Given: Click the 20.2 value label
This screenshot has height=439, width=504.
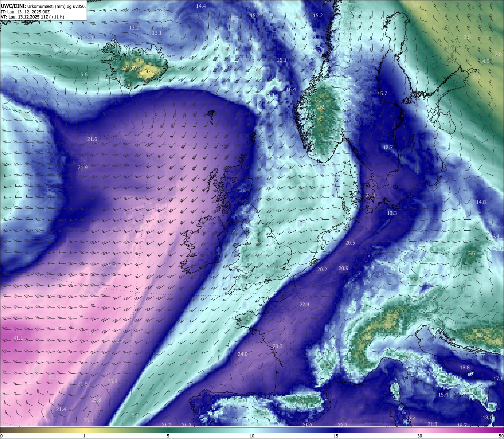Looking at the screenshot, I should coord(322,269).
